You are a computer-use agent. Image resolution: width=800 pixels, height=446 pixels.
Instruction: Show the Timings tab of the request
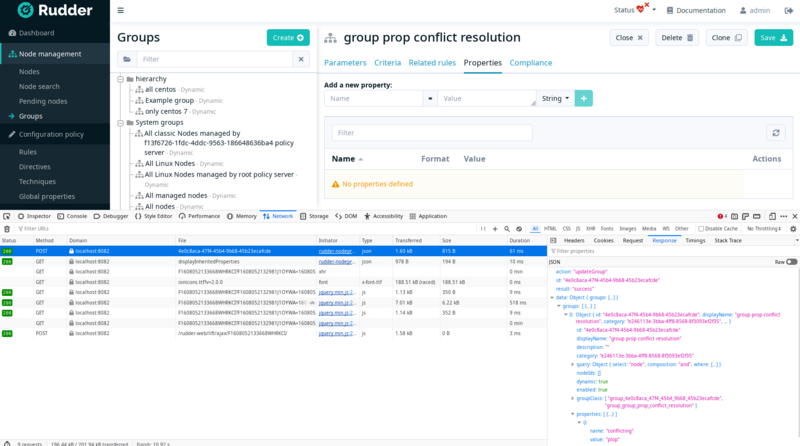[x=695, y=240]
